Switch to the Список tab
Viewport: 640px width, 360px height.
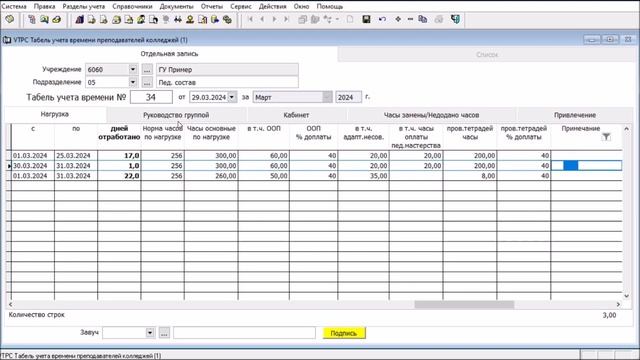tap(487, 54)
